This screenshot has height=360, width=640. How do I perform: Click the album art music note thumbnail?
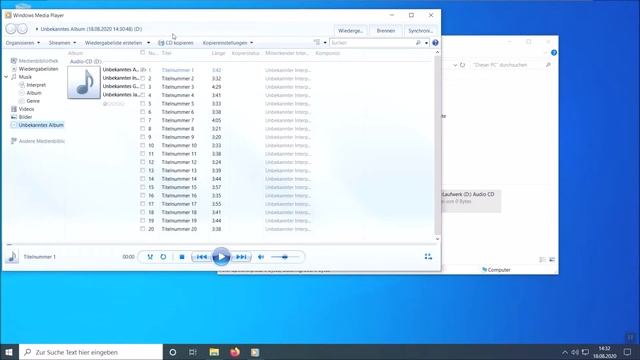[84, 82]
